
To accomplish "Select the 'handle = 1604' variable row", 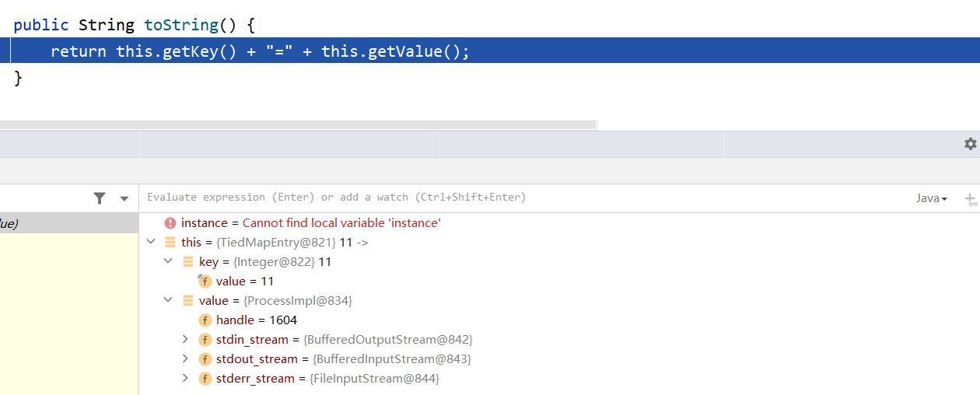I will 257,320.
